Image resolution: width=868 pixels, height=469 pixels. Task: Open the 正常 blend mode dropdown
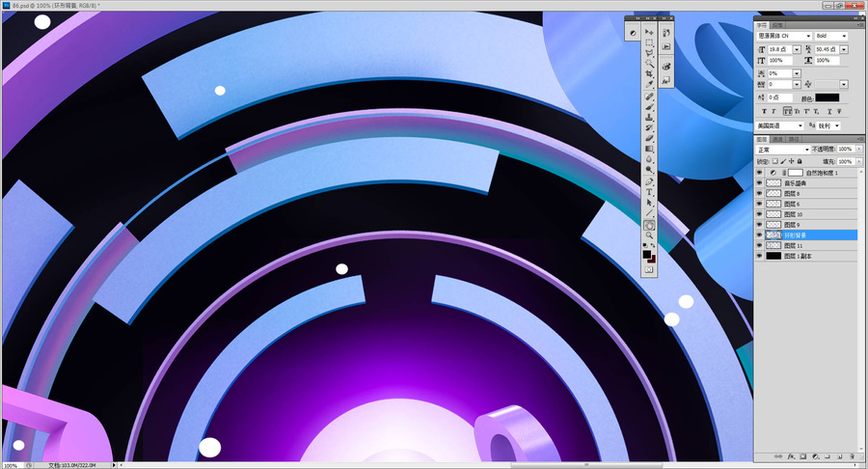point(783,150)
